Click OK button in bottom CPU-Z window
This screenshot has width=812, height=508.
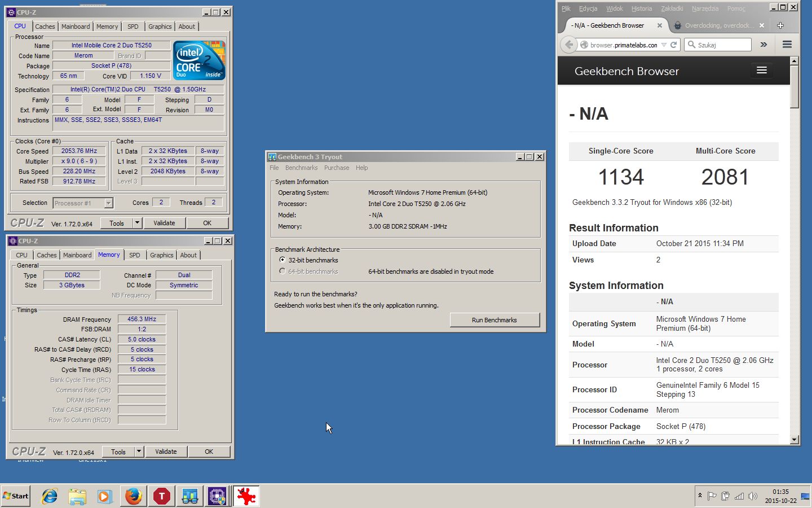(209, 452)
